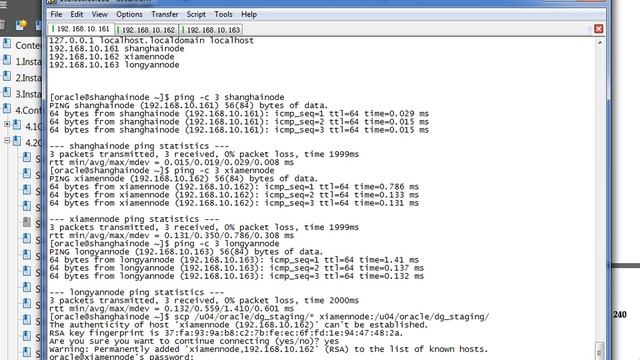Select the 4.2C tree item label

(33, 142)
